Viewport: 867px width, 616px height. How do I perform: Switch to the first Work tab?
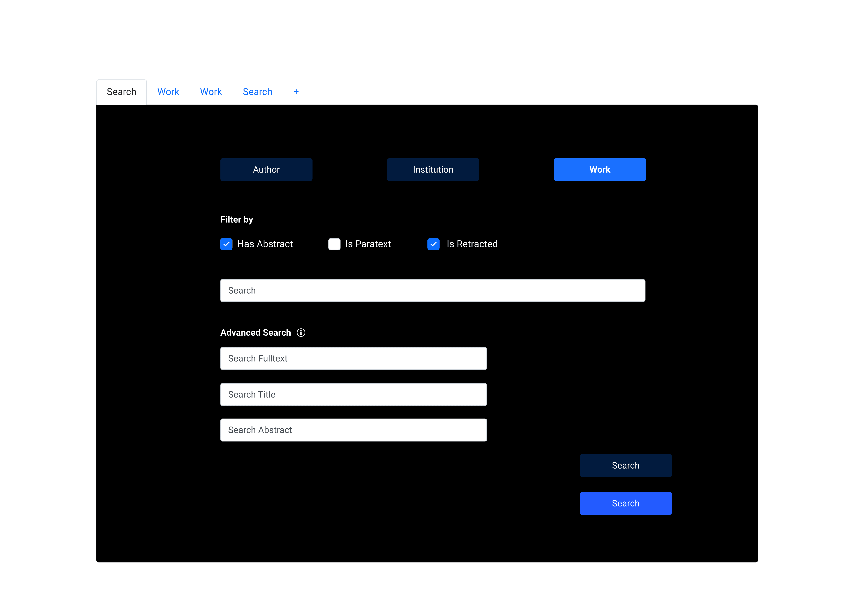tap(168, 92)
